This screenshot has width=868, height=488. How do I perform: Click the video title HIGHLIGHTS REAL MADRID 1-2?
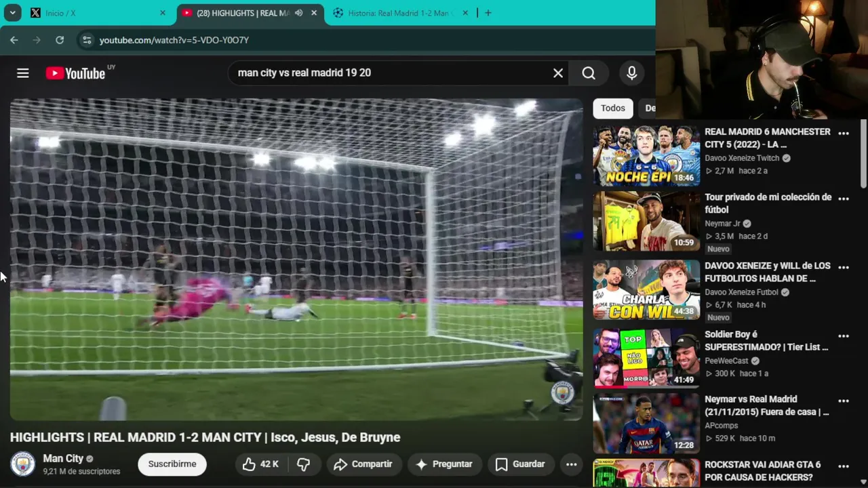click(205, 438)
